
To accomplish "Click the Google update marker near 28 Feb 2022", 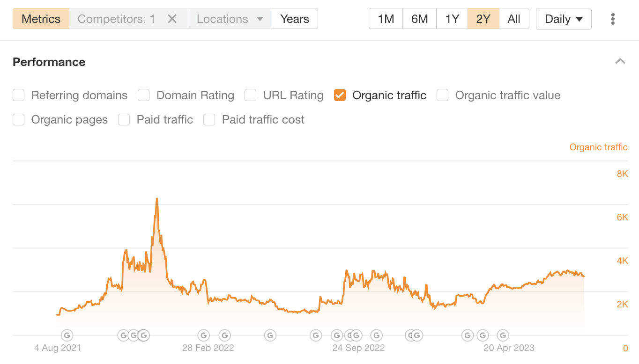I will 203,335.
